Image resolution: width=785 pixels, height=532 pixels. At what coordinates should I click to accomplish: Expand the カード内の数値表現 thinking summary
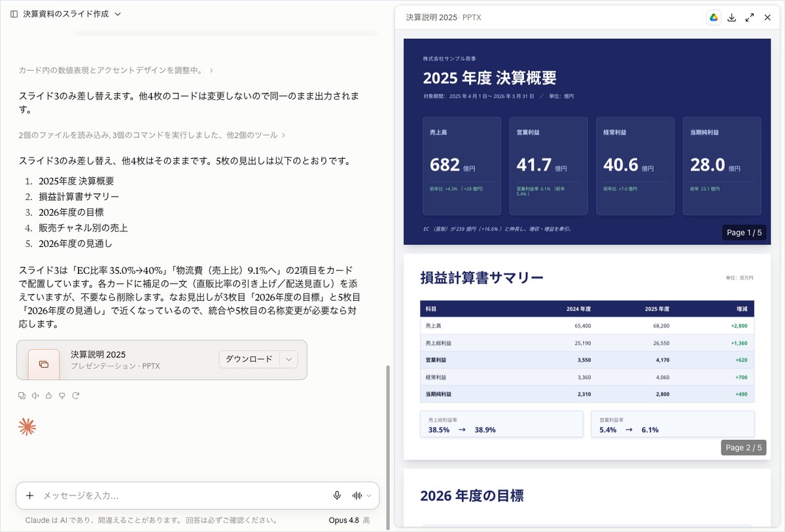pyautogui.click(x=116, y=70)
